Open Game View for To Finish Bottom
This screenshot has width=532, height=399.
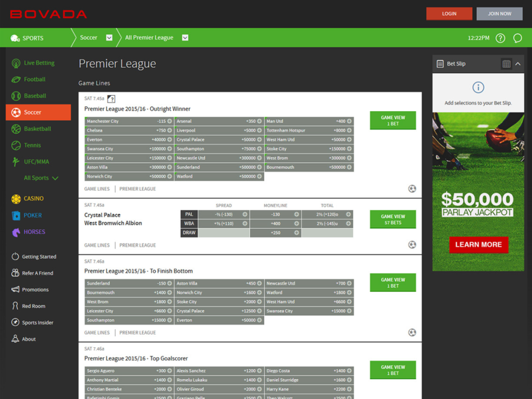click(x=393, y=283)
